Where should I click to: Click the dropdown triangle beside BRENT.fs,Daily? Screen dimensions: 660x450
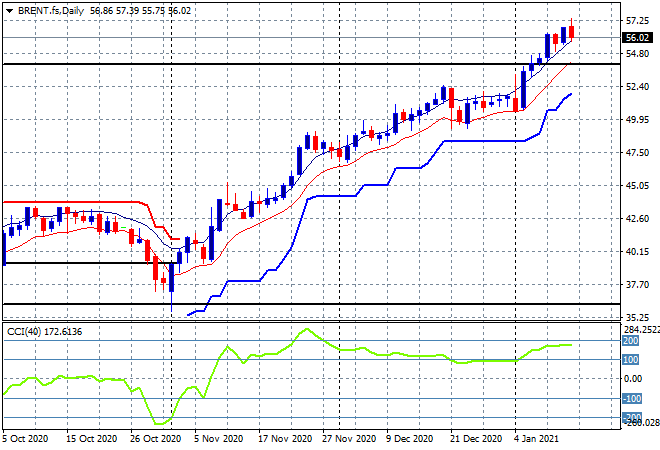tap(9, 9)
